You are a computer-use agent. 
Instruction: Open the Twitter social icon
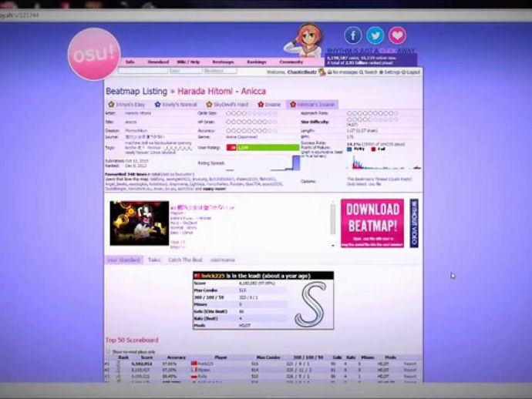[x=375, y=35]
